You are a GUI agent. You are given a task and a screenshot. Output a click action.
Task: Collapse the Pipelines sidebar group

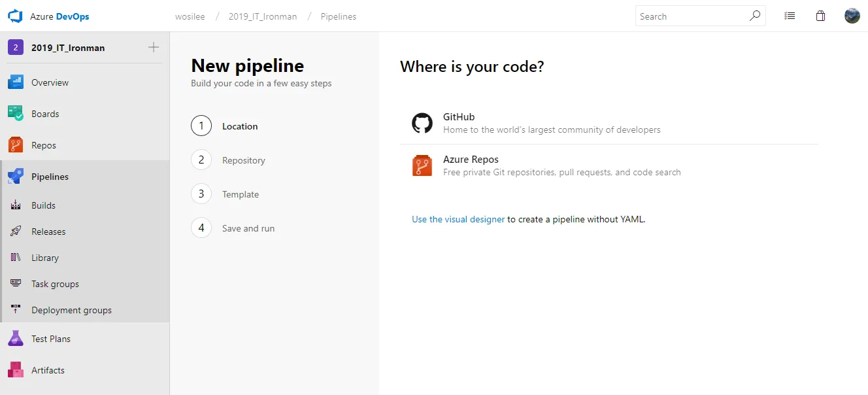[x=50, y=177]
